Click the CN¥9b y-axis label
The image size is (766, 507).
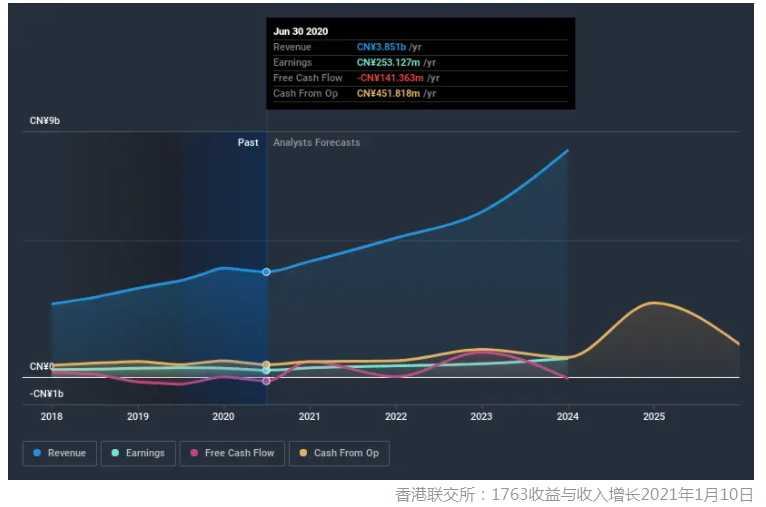click(x=45, y=121)
